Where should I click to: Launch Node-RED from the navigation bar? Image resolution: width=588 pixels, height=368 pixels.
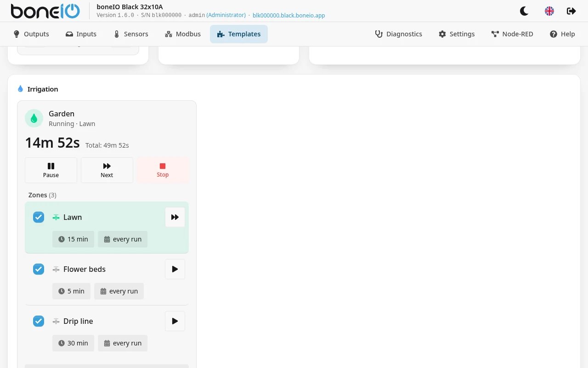[512, 34]
